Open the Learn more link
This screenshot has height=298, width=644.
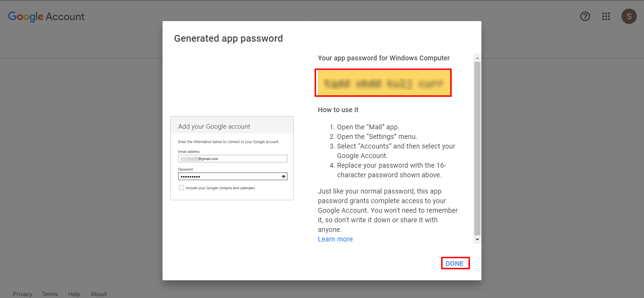pos(335,239)
